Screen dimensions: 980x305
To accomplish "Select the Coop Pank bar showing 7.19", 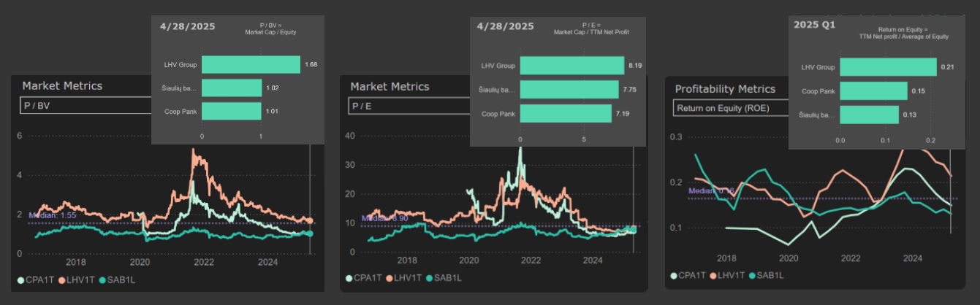I will (565, 114).
